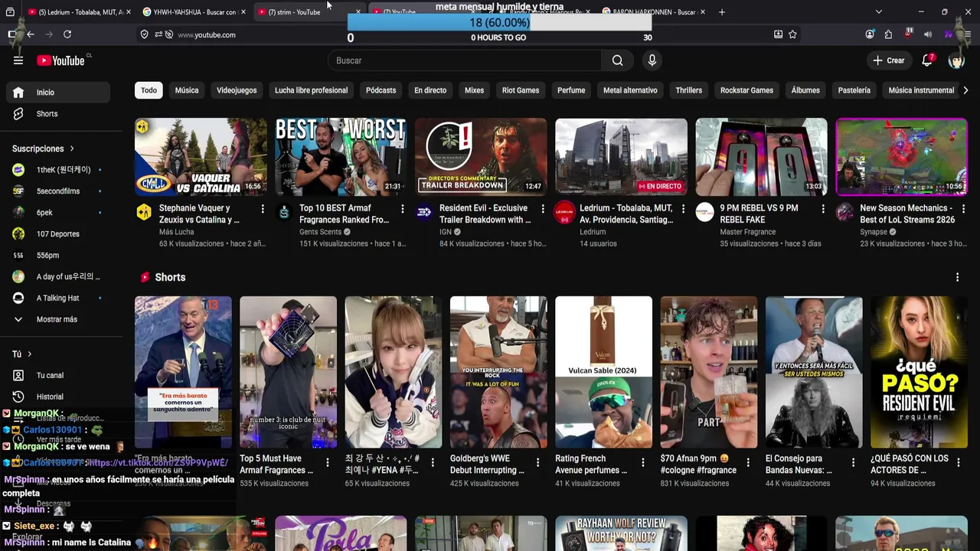Open the Ledrium channel avatar
Screen dimensions: 980x551
564,212
